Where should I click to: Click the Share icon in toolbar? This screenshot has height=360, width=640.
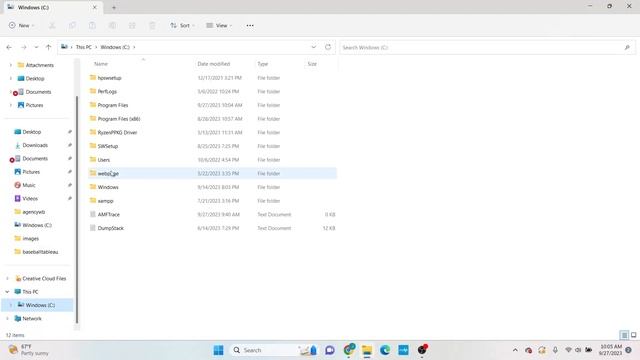pos(132,25)
